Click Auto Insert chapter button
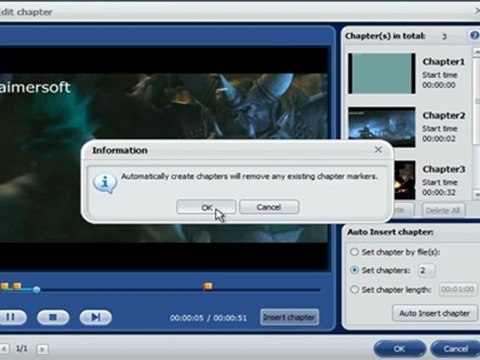The image size is (480, 360). 435,313
